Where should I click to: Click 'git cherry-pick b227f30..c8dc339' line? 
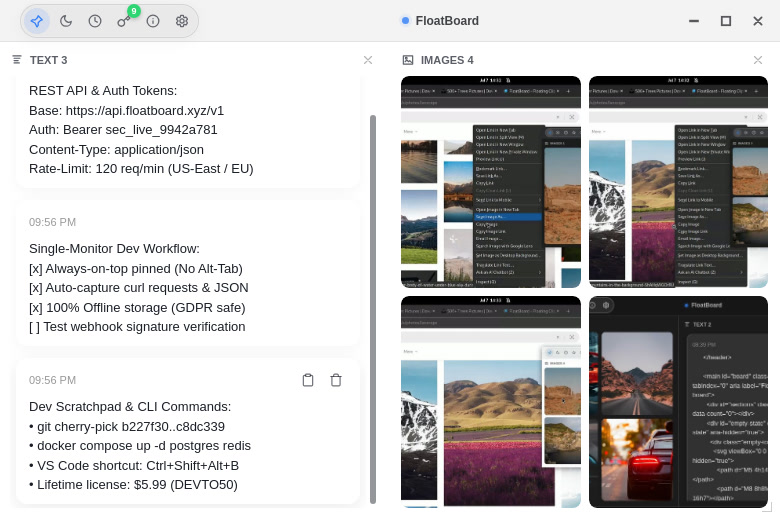pos(127,426)
